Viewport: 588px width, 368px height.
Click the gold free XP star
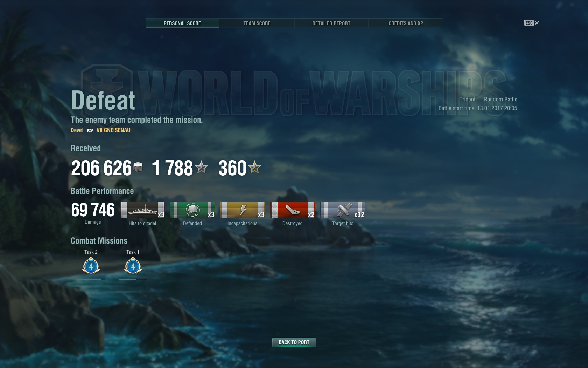(255, 167)
